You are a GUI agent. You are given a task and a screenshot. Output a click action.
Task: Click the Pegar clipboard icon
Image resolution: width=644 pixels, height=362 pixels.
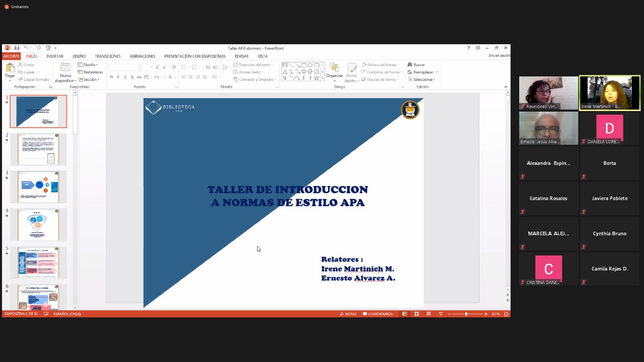click(10, 71)
